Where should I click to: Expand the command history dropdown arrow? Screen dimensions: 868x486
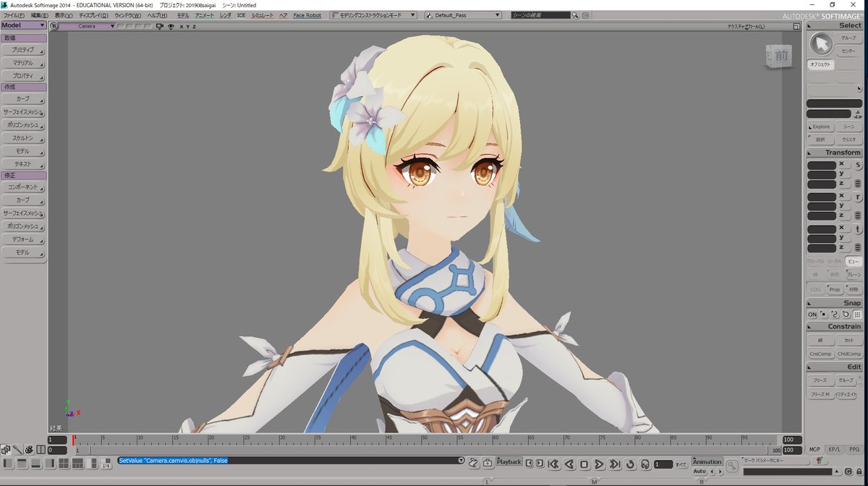[x=461, y=460]
